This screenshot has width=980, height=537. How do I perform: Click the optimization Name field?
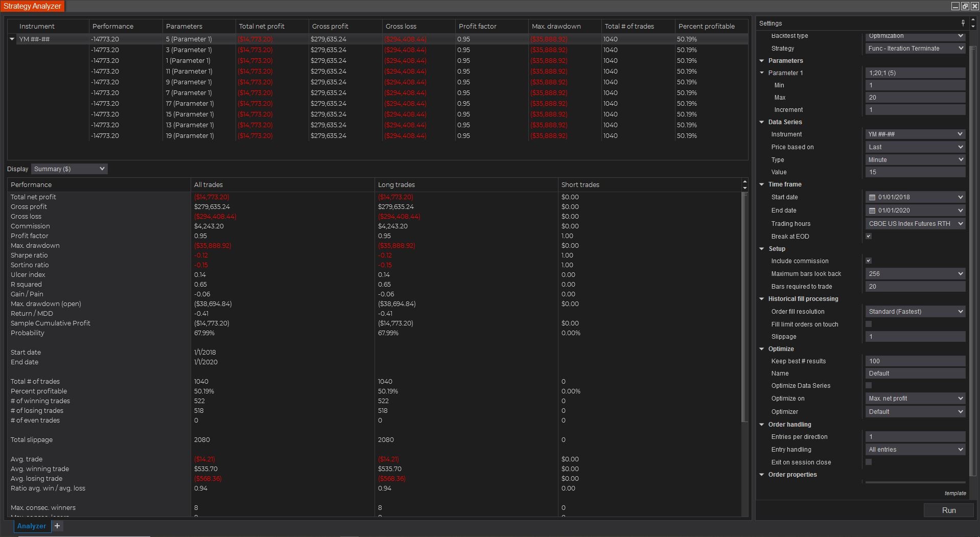coord(915,373)
